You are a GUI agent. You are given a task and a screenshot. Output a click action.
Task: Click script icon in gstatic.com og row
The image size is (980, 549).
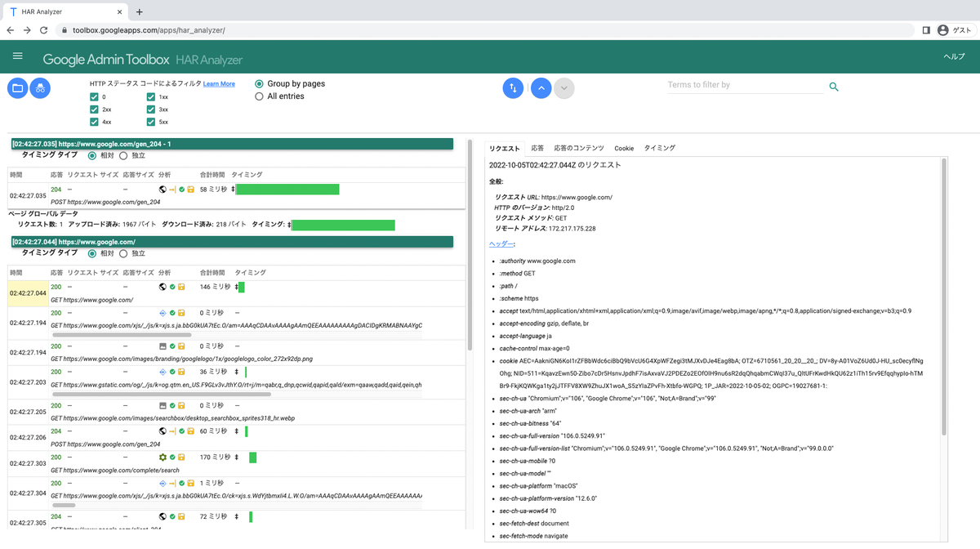[163, 372]
